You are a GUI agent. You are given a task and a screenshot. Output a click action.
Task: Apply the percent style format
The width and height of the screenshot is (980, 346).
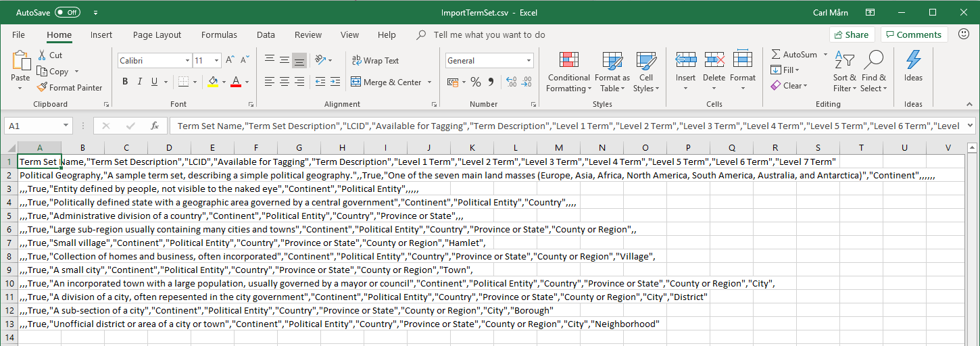(x=476, y=82)
